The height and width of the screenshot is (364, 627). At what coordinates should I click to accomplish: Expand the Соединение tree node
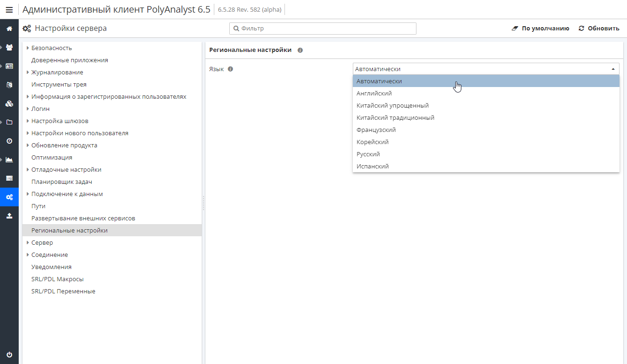click(28, 255)
